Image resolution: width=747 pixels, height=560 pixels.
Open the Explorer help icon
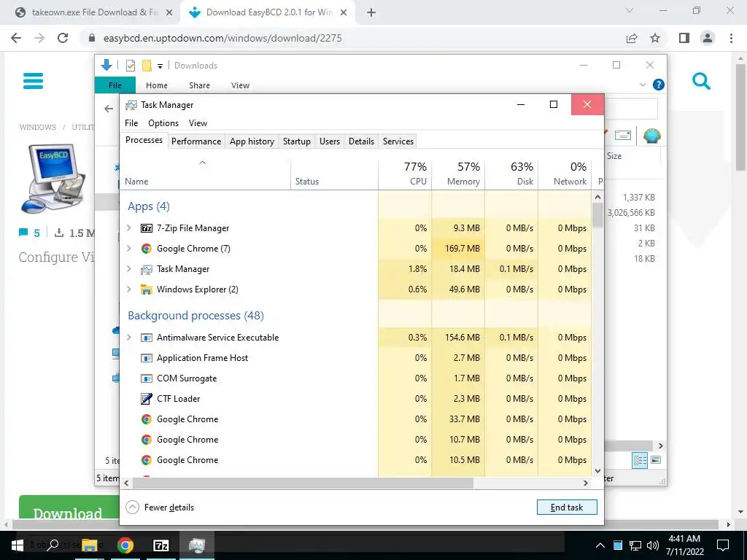pyautogui.click(x=659, y=85)
